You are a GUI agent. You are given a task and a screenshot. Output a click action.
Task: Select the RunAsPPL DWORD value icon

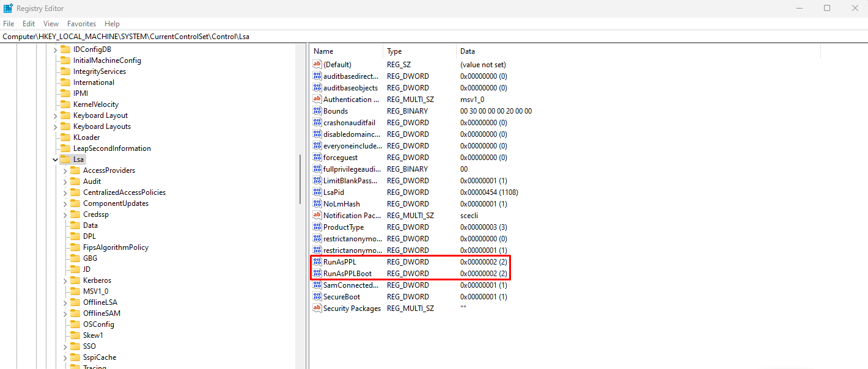point(317,262)
